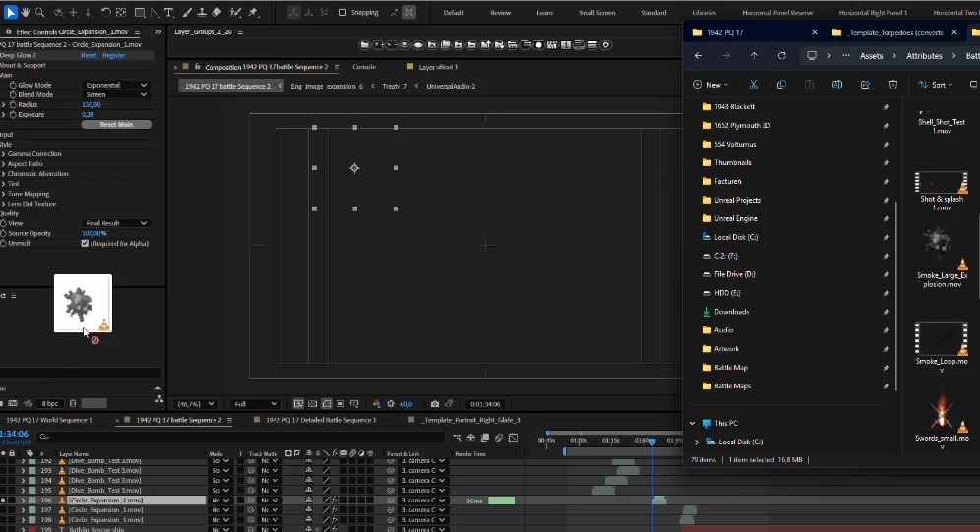Click New button in Explorer
The image size is (980, 532).
click(x=710, y=85)
